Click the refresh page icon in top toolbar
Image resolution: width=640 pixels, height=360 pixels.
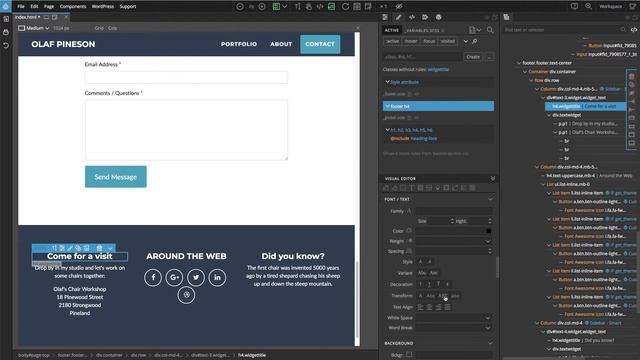point(345,7)
